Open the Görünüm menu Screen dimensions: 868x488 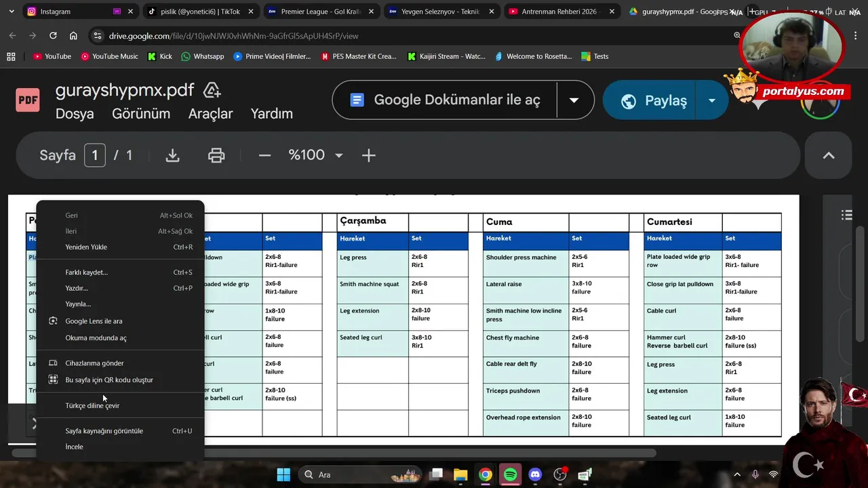click(141, 114)
